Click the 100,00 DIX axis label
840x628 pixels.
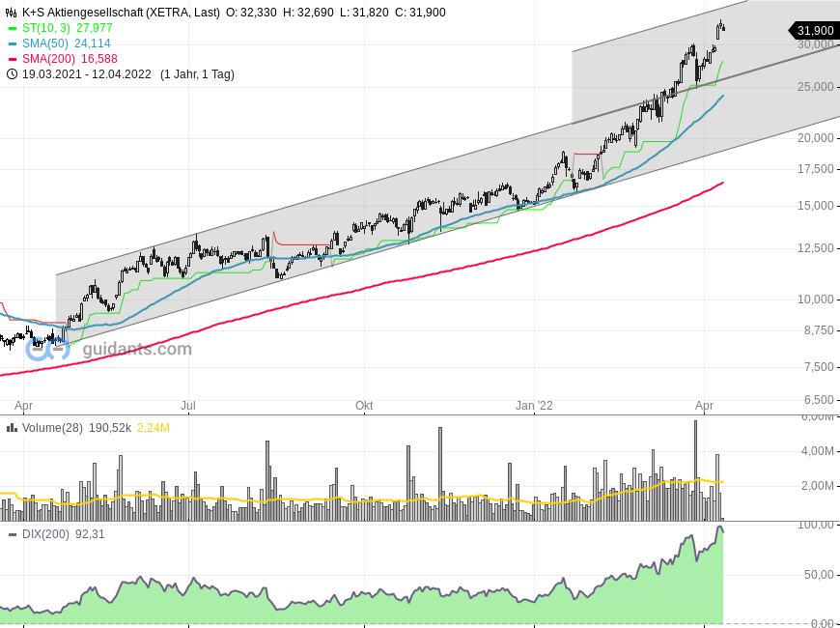[817, 525]
